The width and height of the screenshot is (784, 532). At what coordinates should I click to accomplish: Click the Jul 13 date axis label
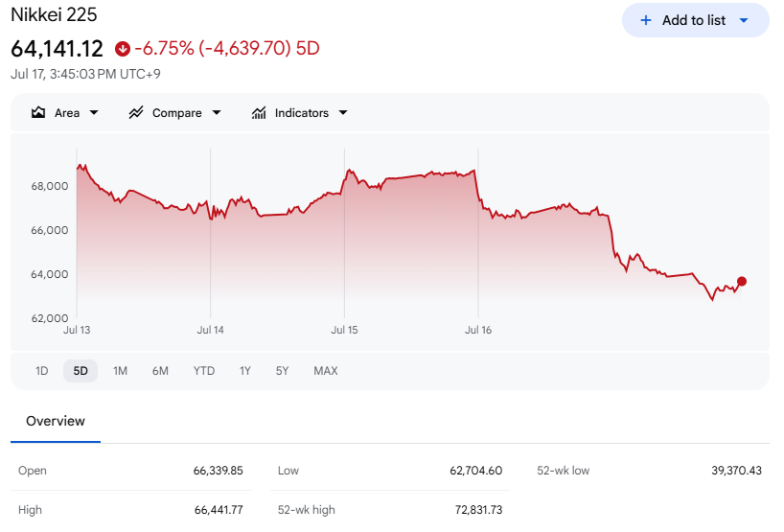pyautogui.click(x=77, y=330)
